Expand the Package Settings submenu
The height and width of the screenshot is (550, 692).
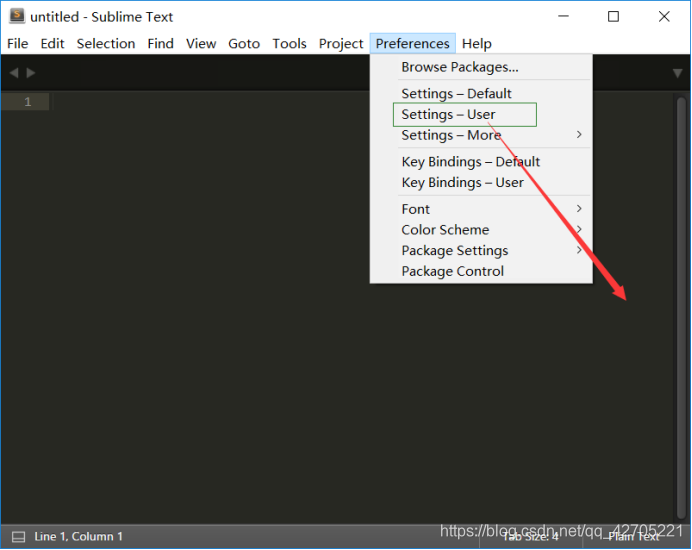481,250
